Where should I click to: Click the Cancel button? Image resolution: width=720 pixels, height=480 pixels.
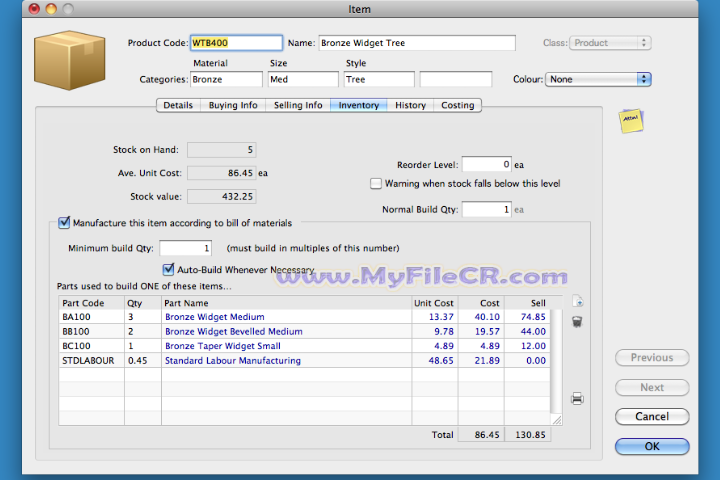tap(652, 416)
